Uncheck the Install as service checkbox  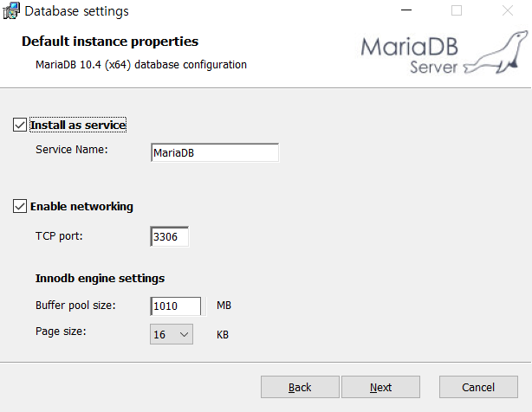coord(20,125)
